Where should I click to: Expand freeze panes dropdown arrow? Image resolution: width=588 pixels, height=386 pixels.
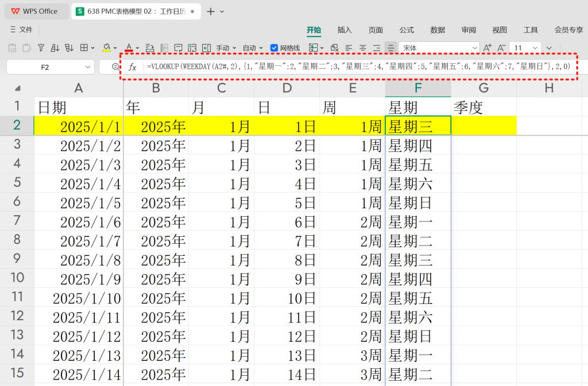322,48
